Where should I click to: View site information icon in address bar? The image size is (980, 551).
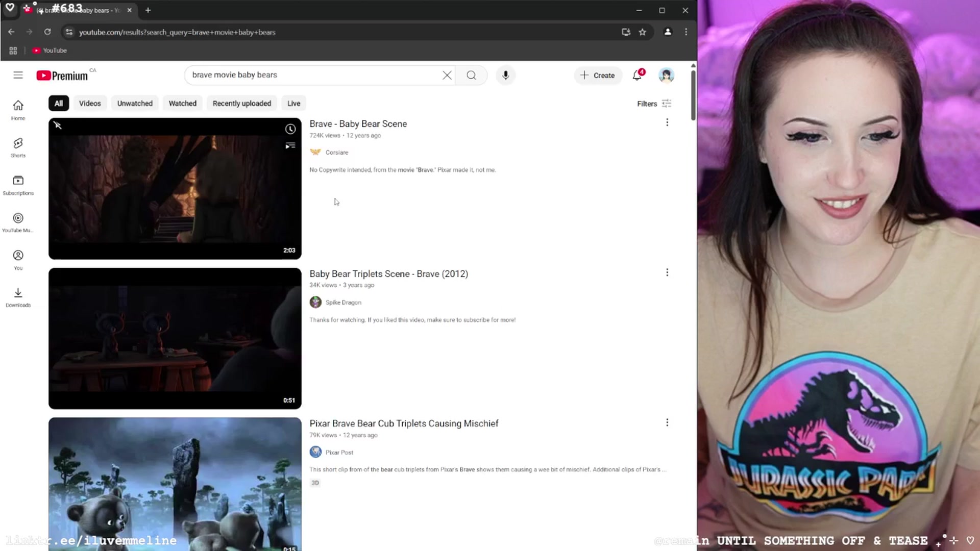69,32
